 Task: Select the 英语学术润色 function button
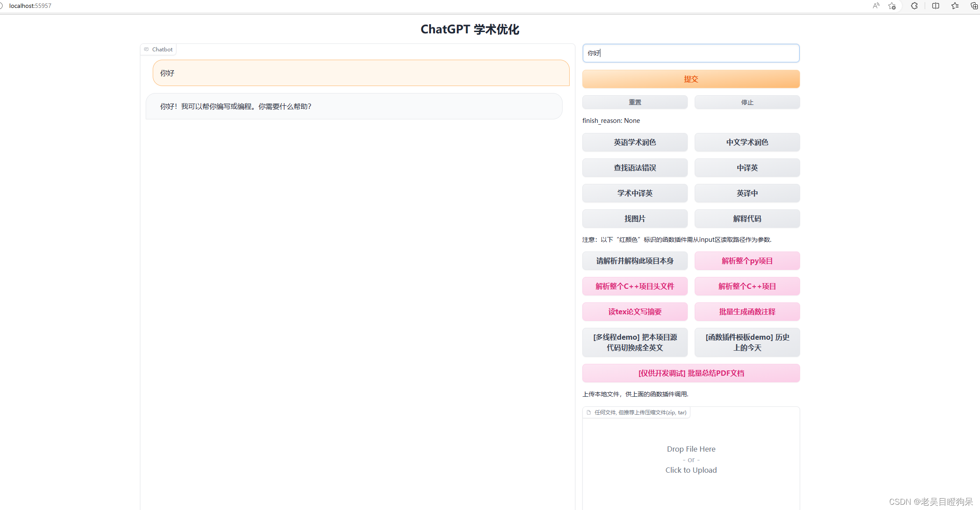[x=635, y=142]
